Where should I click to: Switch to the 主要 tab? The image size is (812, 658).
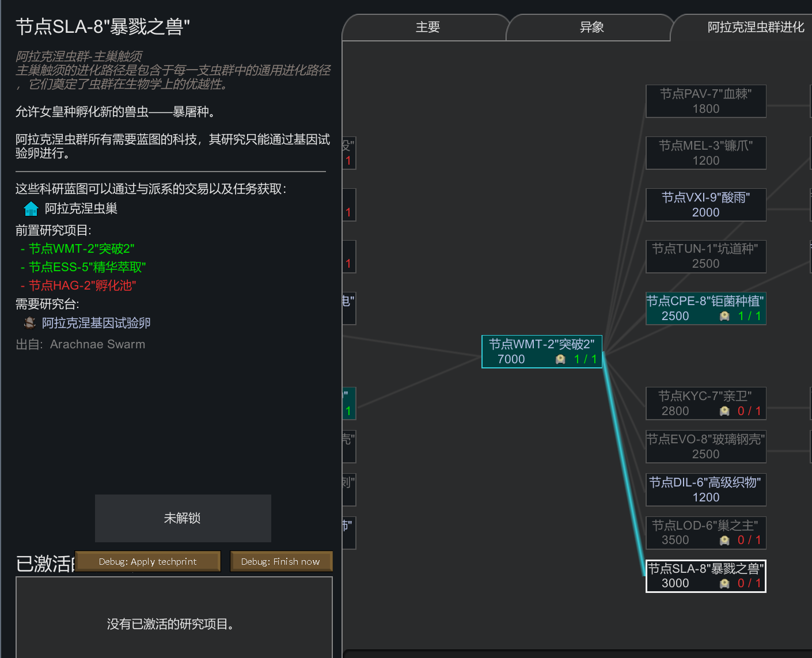(x=427, y=27)
